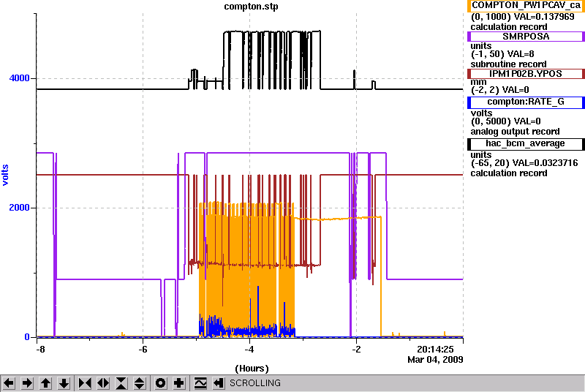Select the IPM1P02B.YPOS red legend entry

526,74
